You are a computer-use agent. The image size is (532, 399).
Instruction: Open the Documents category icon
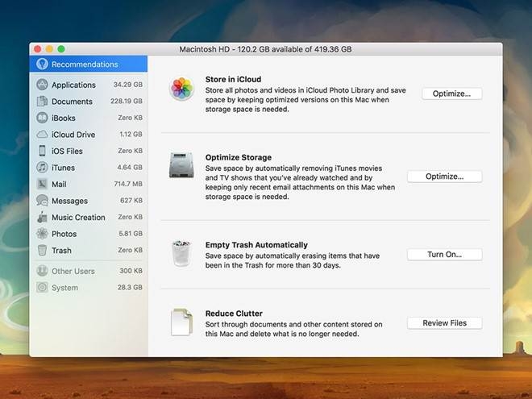[x=42, y=101]
